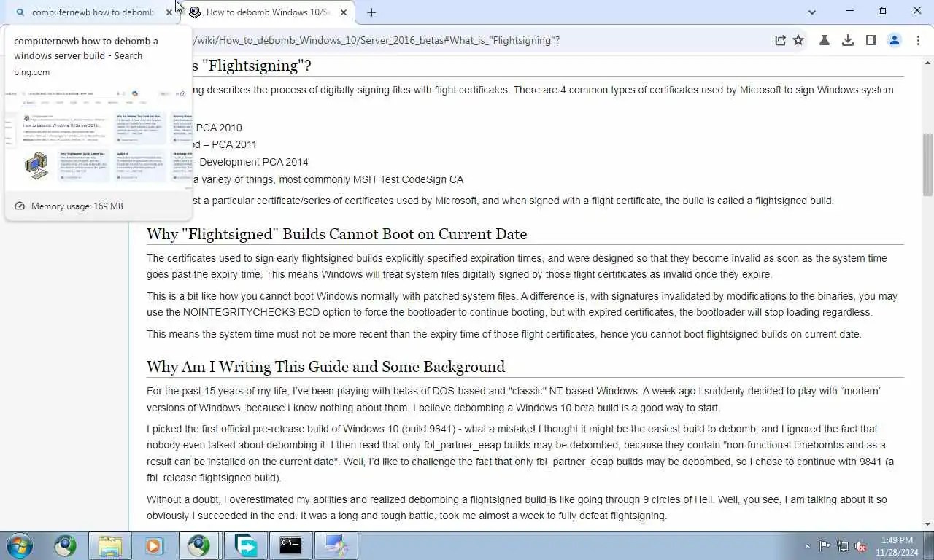
Task: Click the 'Memory usage: 169 MB' label
Action: pyautogui.click(x=77, y=206)
